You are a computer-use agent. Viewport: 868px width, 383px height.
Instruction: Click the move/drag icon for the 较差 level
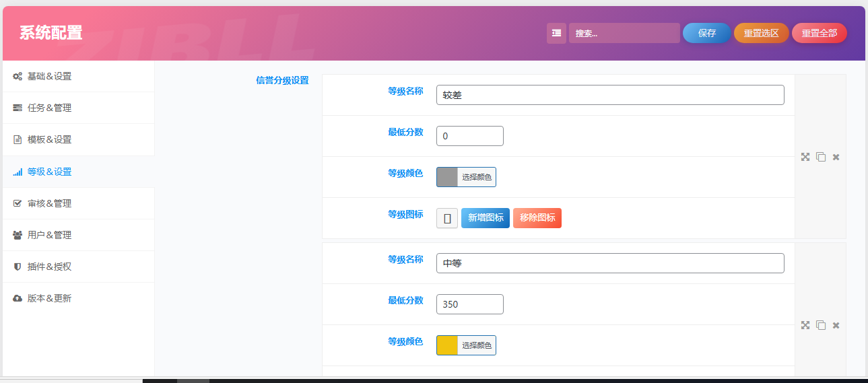coord(805,157)
